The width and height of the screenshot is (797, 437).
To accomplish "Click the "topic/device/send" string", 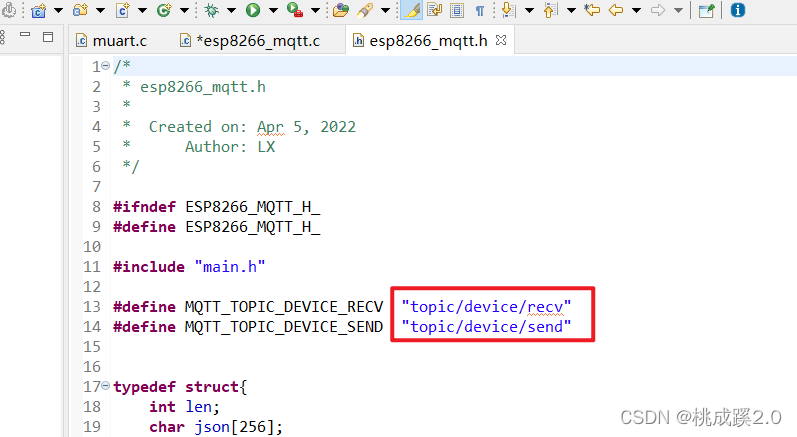I will tap(486, 327).
